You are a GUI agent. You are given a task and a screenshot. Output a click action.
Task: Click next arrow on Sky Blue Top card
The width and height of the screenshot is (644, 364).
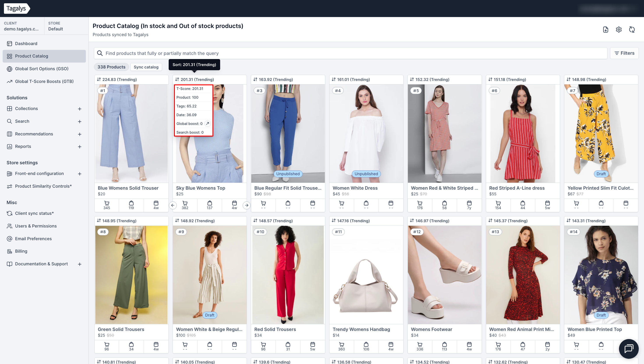point(246,205)
